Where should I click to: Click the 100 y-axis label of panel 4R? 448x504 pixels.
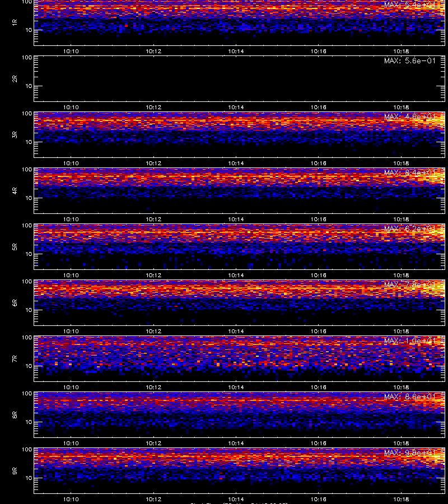[27, 169]
